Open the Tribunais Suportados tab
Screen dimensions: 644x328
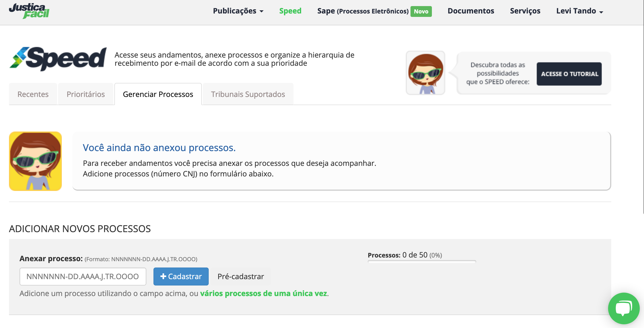tap(248, 94)
